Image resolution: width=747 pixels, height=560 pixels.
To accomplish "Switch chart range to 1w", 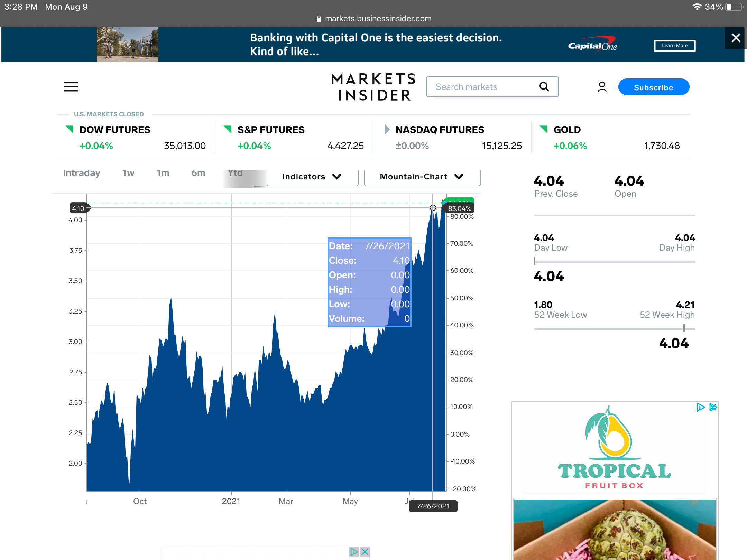I will [128, 173].
